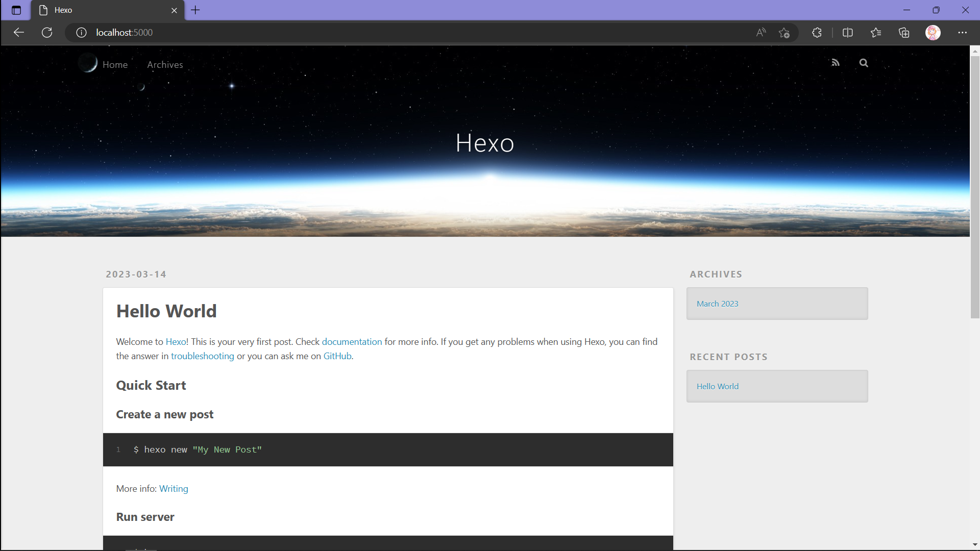
Task: Open the documentation link
Action: coord(352,342)
